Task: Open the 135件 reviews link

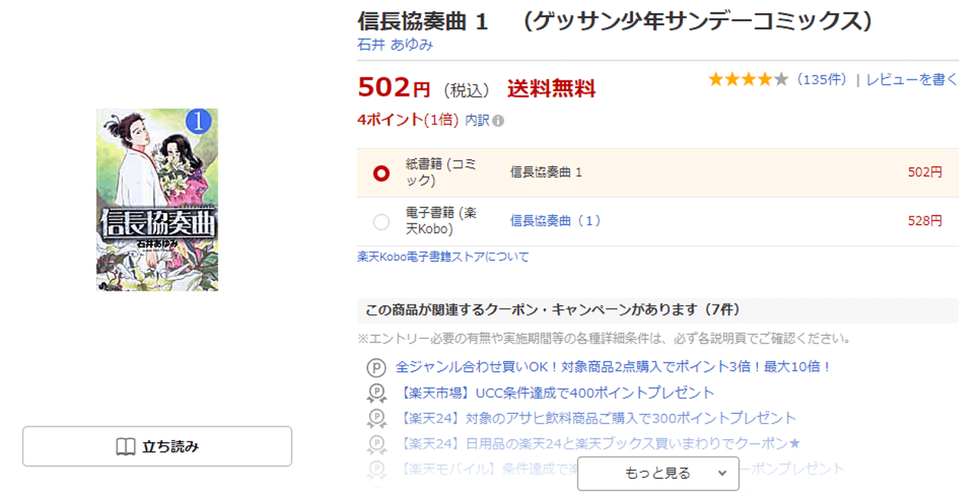Action: pyautogui.click(x=822, y=80)
